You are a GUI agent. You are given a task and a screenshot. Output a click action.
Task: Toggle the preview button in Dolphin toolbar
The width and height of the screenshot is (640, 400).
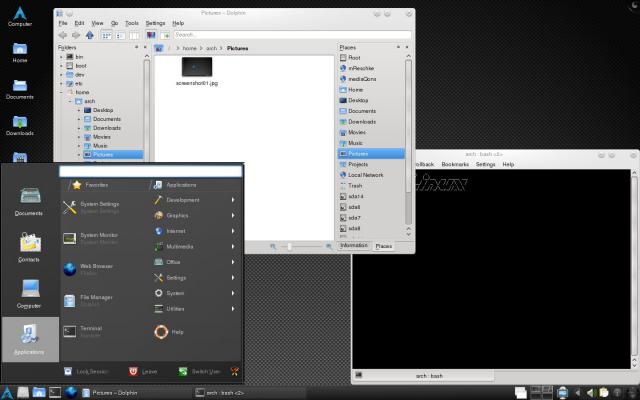click(x=151, y=36)
